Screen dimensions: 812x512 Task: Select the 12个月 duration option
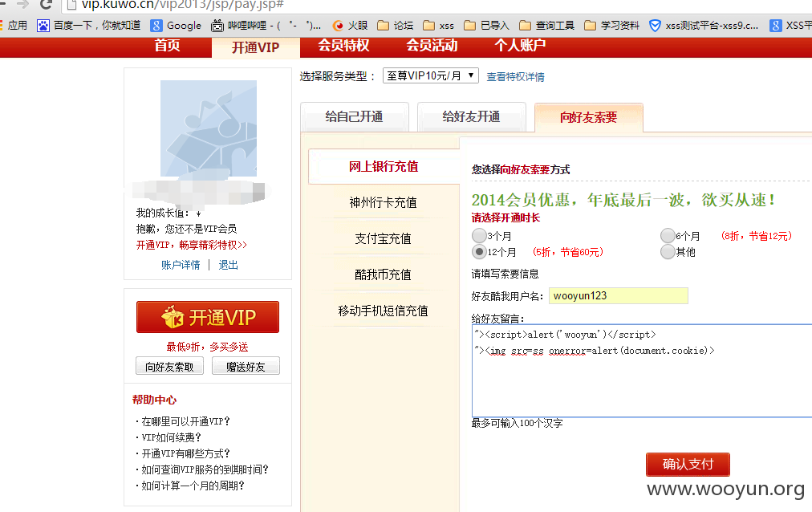click(x=479, y=252)
